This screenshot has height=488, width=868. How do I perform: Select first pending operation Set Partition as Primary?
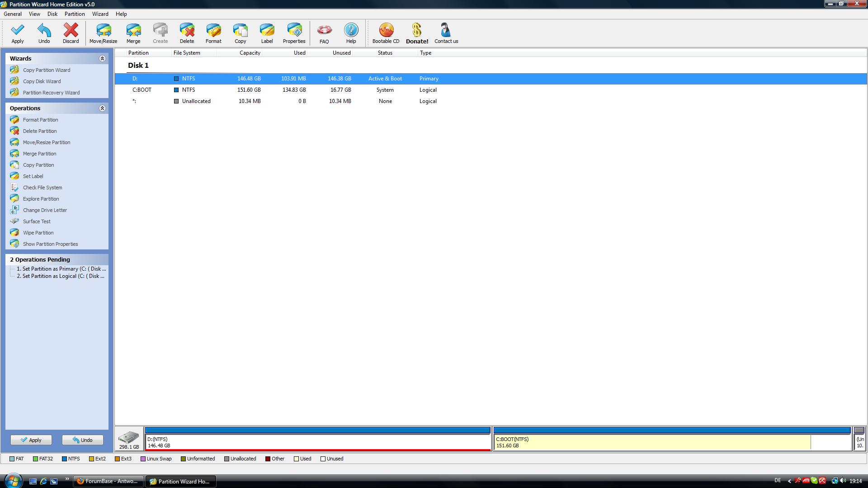pos(61,269)
